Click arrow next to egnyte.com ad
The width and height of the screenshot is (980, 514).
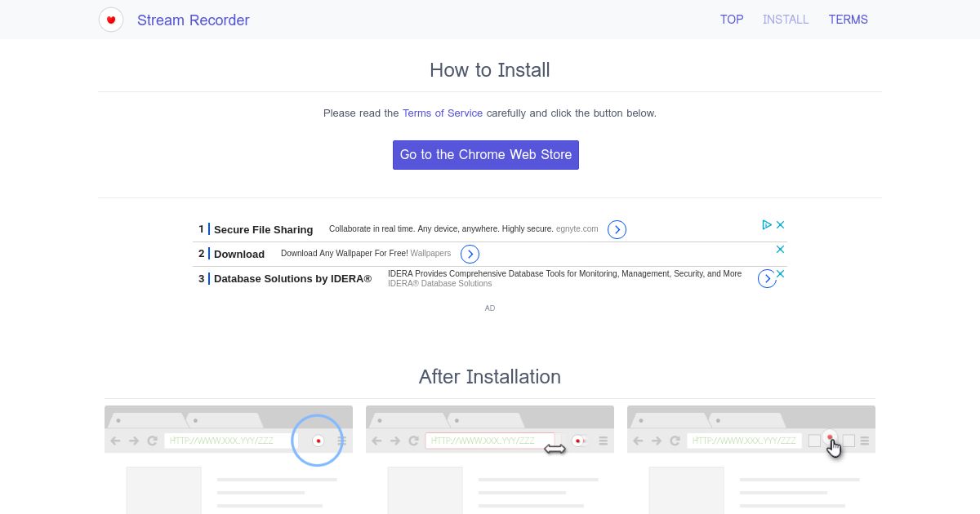tap(617, 230)
